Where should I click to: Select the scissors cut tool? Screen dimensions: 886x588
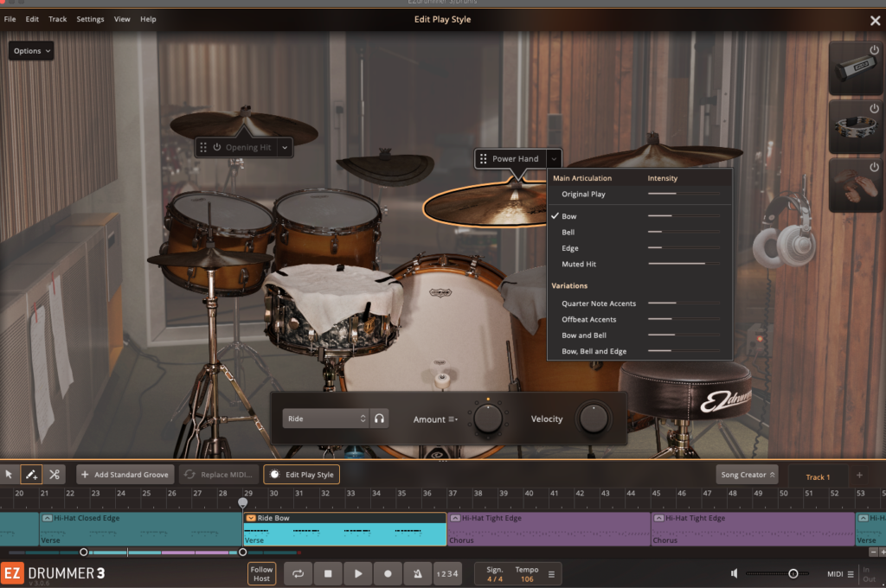(x=55, y=475)
